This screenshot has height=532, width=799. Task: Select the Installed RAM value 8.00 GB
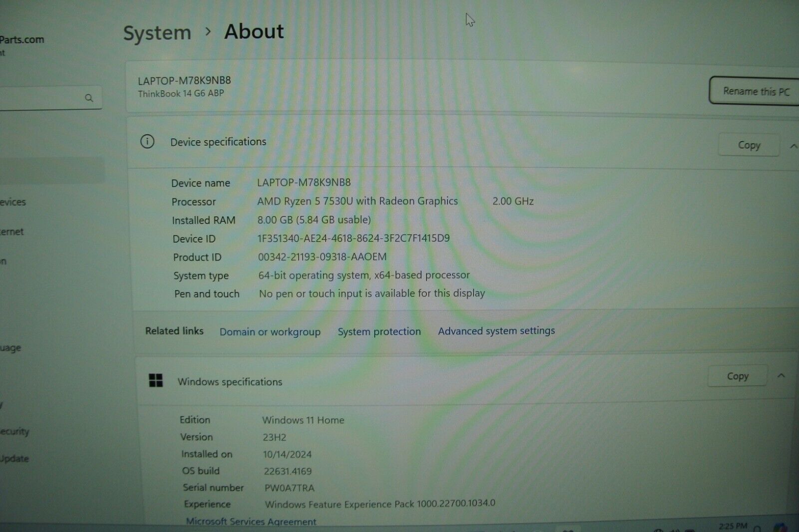314,220
